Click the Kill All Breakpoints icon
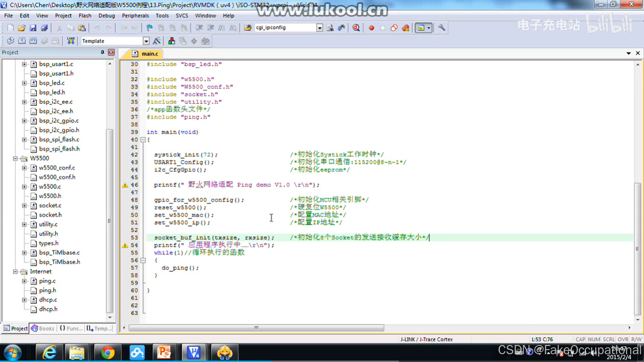Viewport: 644px width, 362px height. point(406,28)
